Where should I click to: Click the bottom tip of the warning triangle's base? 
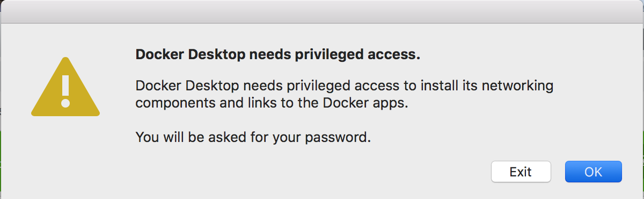tap(65, 115)
